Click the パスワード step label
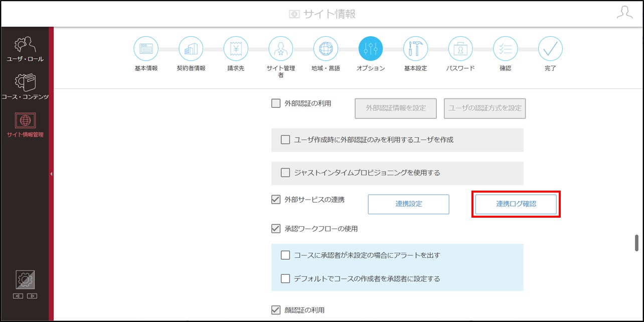Screen dimensions: 644x322 (460, 68)
